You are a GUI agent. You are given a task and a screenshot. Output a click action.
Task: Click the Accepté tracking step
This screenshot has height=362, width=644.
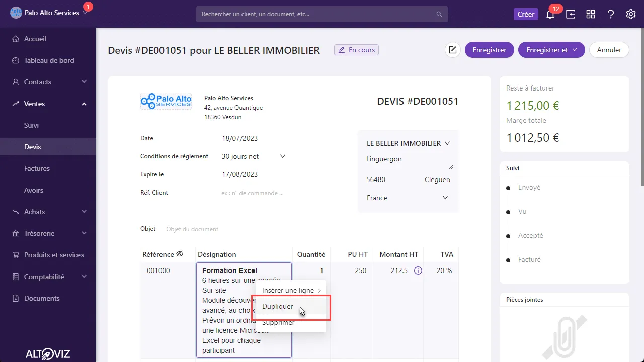pyautogui.click(x=531, y=235)
